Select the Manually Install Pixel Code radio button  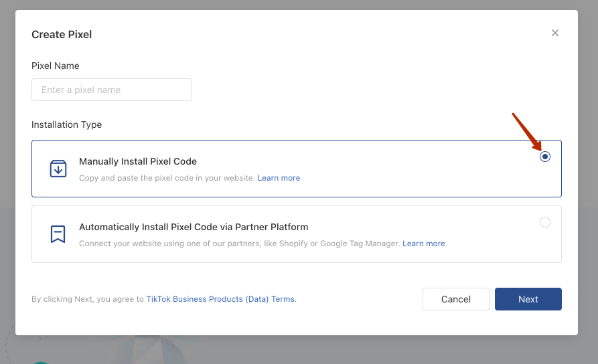pos(545,157)
